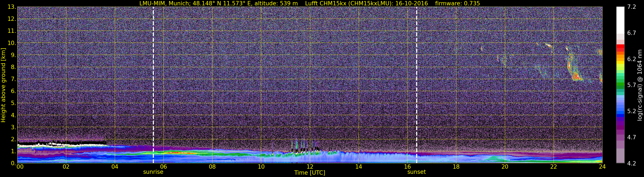Click the time axis tick label "00"
Screen dimensions: 644x177
20,167
